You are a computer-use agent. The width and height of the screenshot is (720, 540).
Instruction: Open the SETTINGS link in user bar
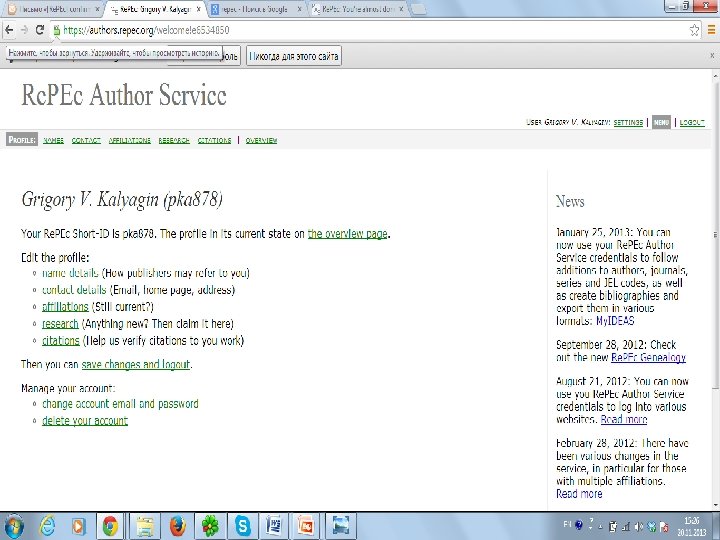628,122
